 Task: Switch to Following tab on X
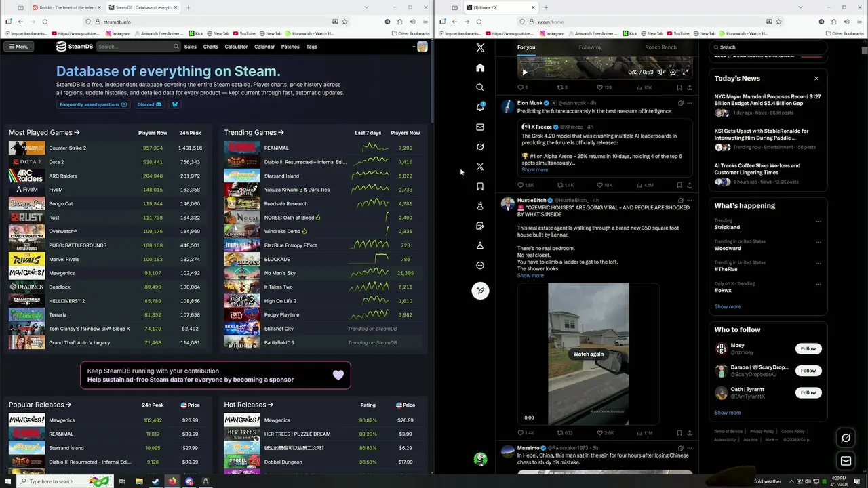(x=590, y=47)
